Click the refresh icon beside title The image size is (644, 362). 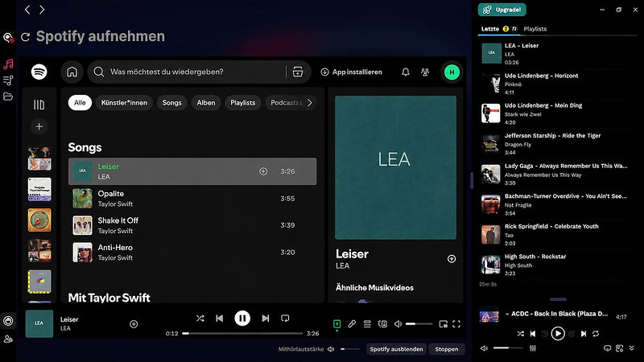[26, 37]
